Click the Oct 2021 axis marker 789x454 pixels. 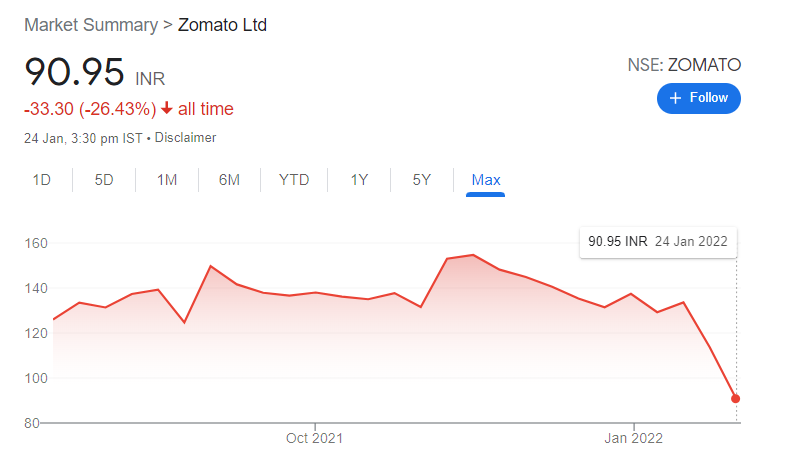click(x=314, y=438)
